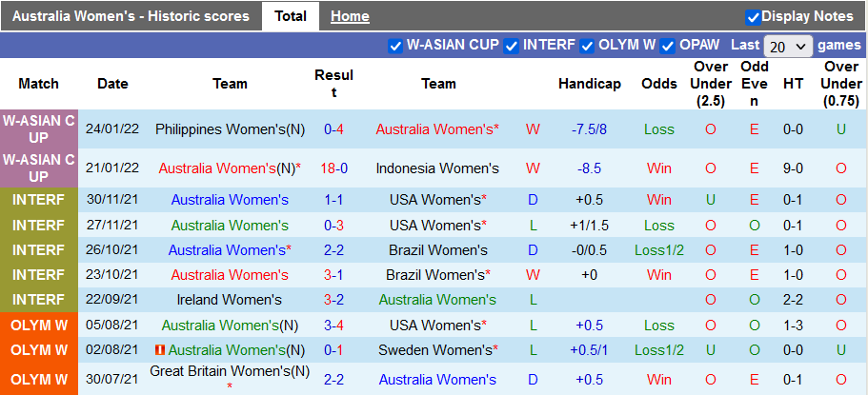This screenshot has height=395, width=868.
Task: Select the Sweden Women's team link
Action: 437,350
